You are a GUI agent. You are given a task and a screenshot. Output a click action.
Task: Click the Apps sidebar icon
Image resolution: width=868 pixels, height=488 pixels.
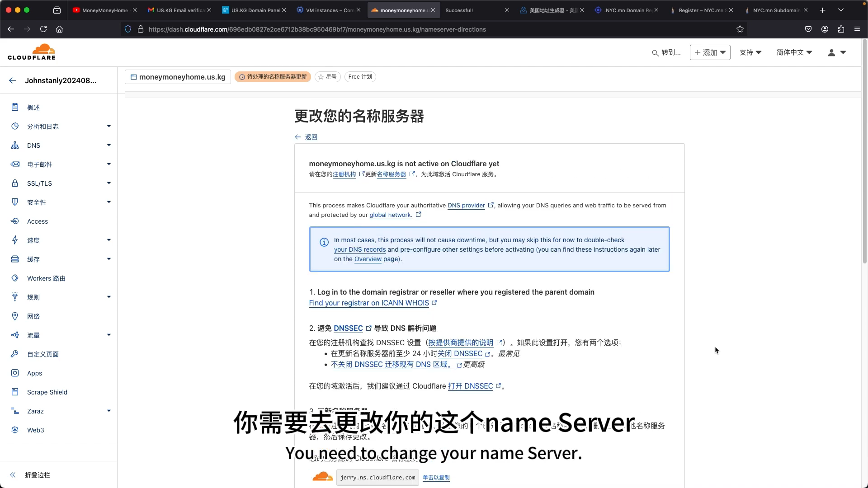pyautogui.click(x=15, y=373)
